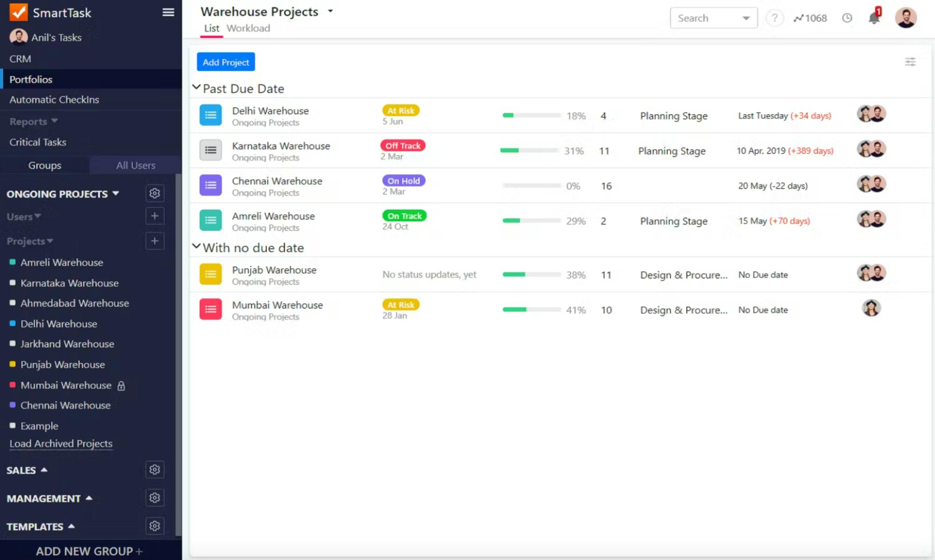Click the Ongoing Projects settings gear
The image size is (935, 560).
coord(155,193)
